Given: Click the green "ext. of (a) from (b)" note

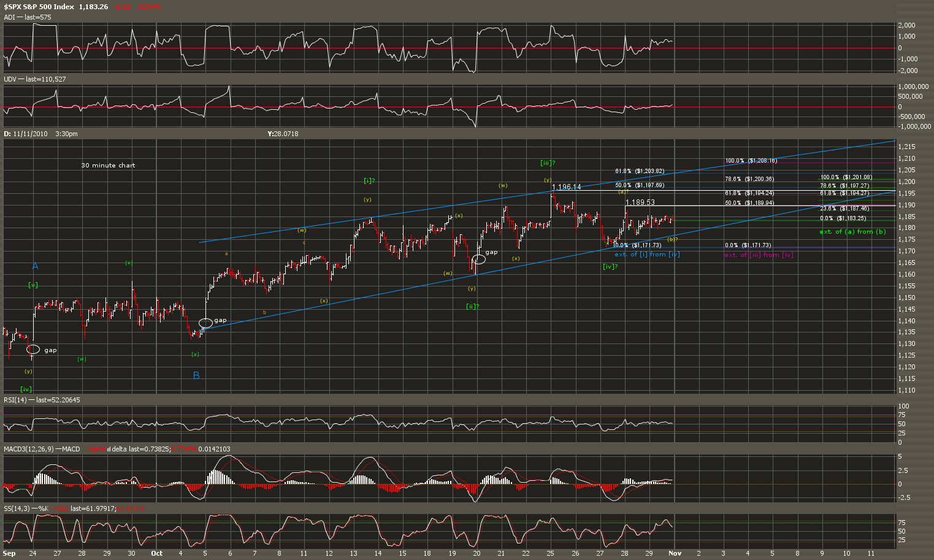Looking at the screenshot, I should tap(853, 231).
